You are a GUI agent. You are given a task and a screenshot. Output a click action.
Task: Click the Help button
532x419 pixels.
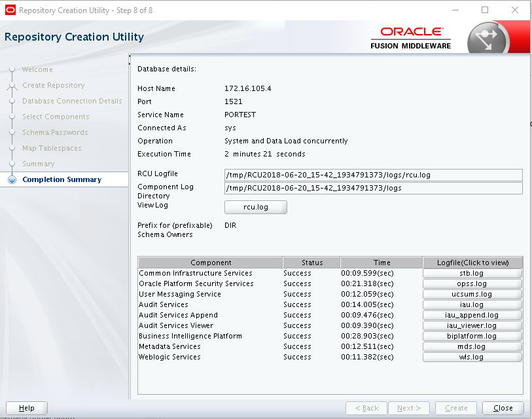[27, 408]
